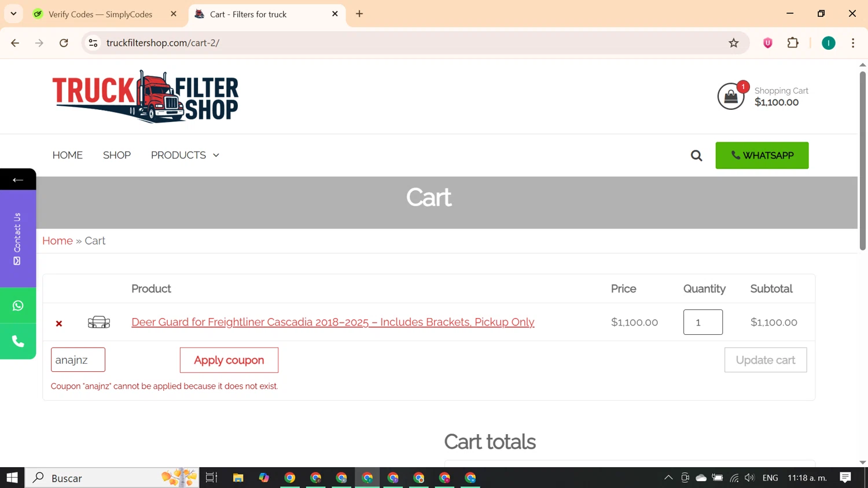Open a new browser tab
This screenshot has width=868, height=488.
tap(359, 14)
